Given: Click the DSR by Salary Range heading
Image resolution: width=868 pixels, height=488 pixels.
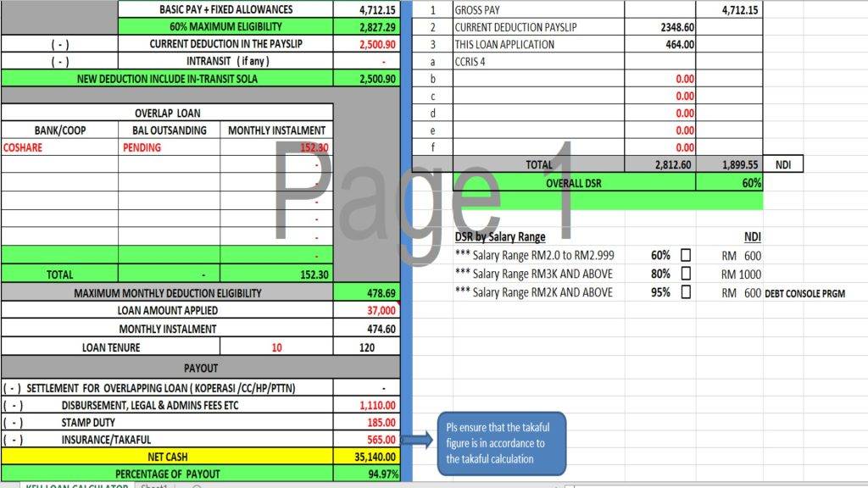Looking at the screenshot, I should [x=500, y=237].
